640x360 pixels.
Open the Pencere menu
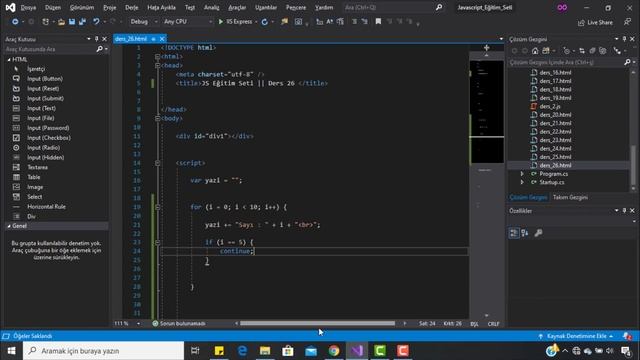[296, 7]
